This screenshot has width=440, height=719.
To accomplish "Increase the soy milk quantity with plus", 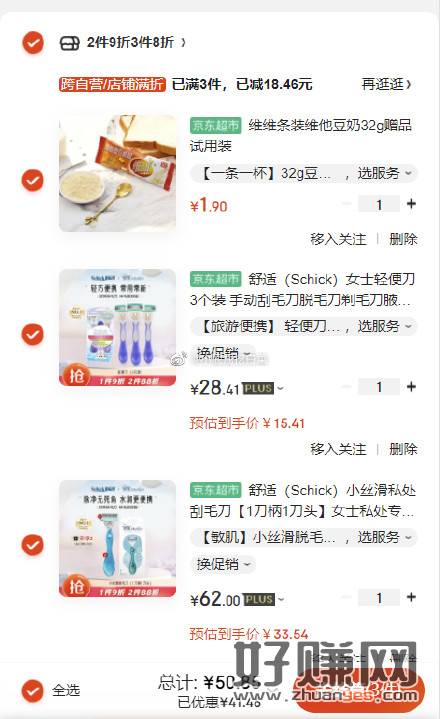I will click(411, 204).
